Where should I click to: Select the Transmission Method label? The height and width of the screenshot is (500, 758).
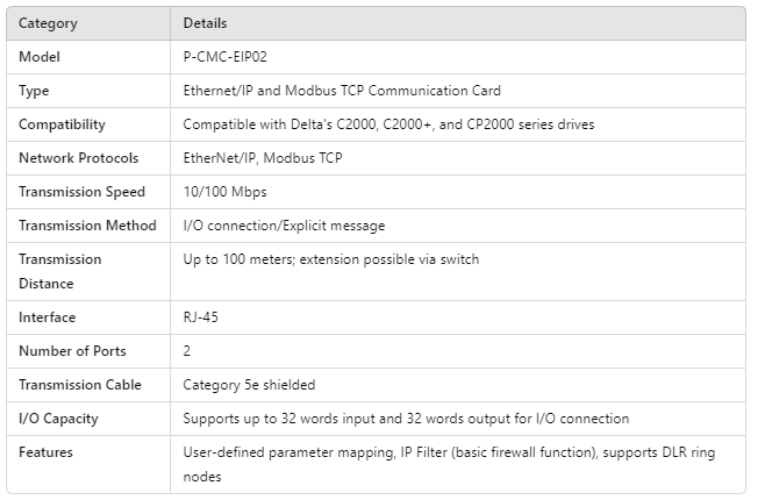(88, 226)
